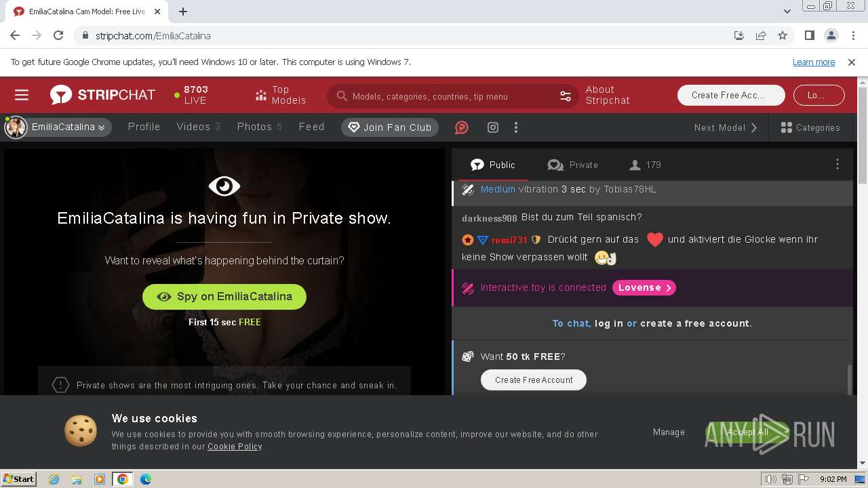Image resolution: width=868 pixels, height=488 pixels.
Task: Click Join Fan Club button
Action: [390, 127]
